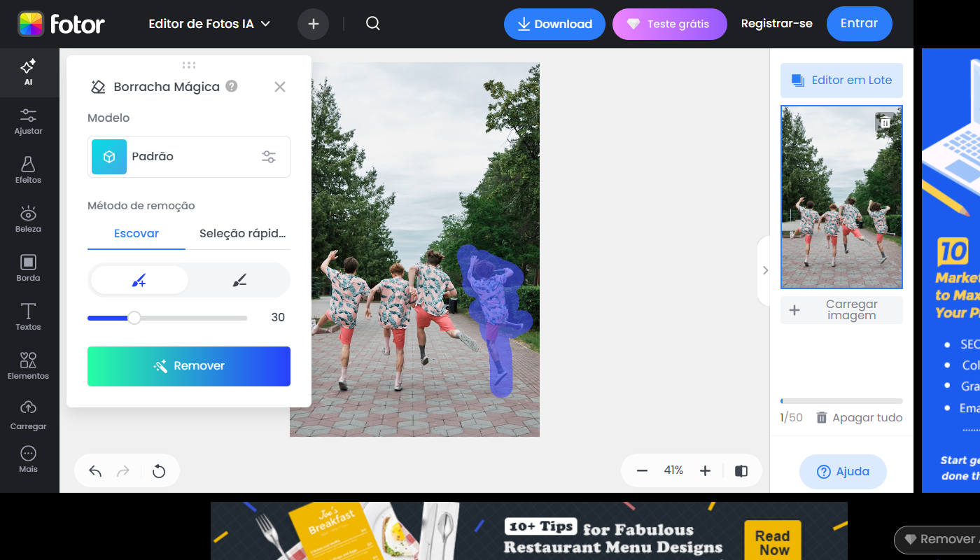
Task: Open the Ajustar tool in sidebar
Action: [x=28, y=121]
